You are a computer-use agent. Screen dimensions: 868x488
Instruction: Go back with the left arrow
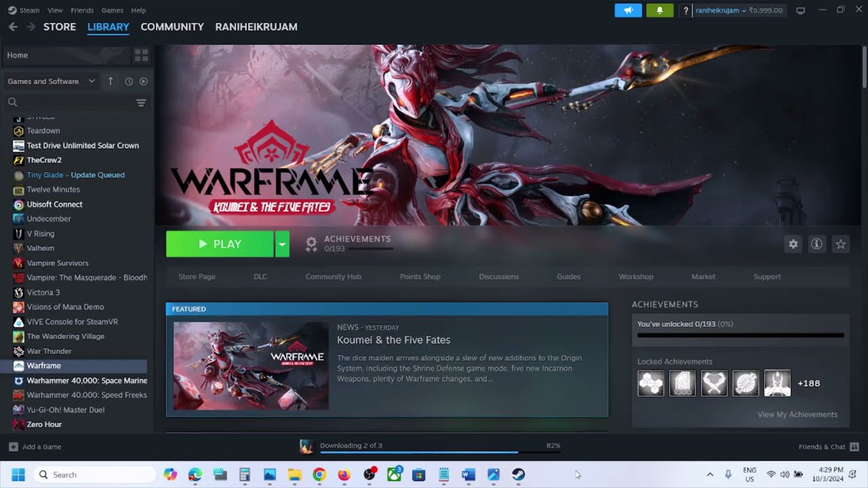pyautogui.click(x=13, y=26)
